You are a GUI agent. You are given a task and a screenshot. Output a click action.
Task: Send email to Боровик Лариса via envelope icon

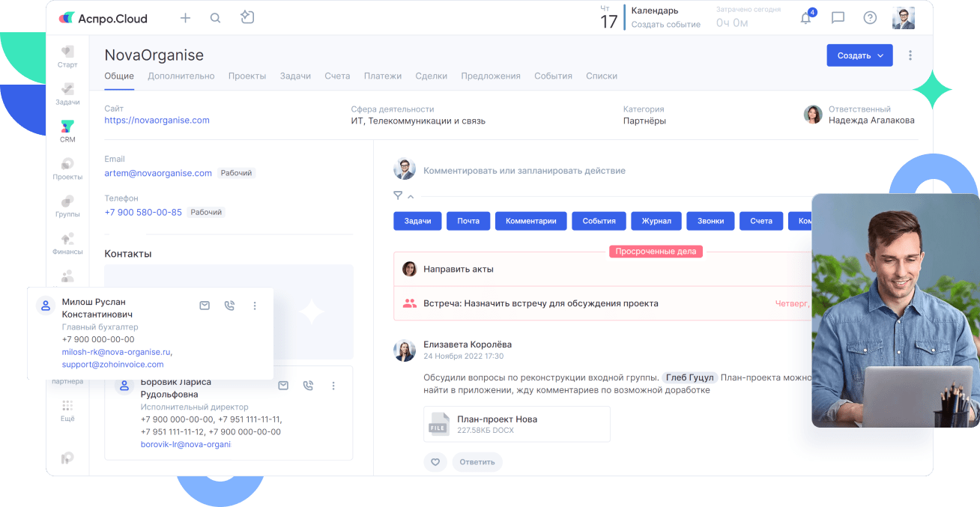283,386
